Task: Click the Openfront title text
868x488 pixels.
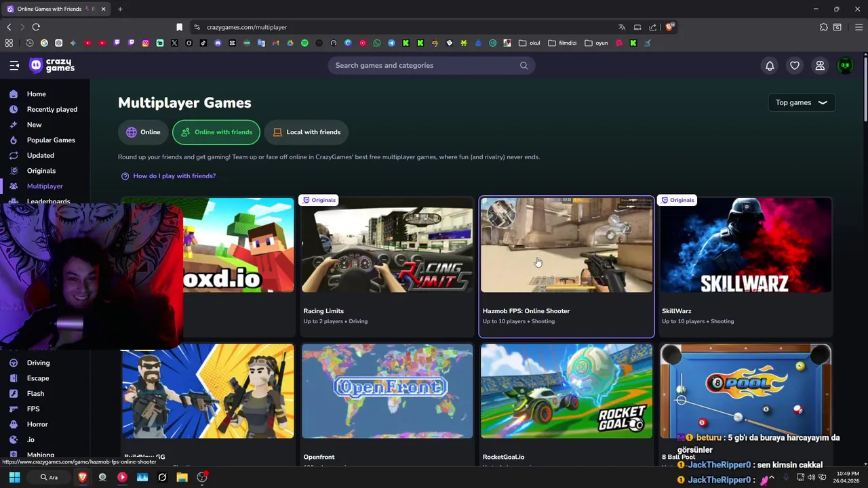Action: [319, 457]
